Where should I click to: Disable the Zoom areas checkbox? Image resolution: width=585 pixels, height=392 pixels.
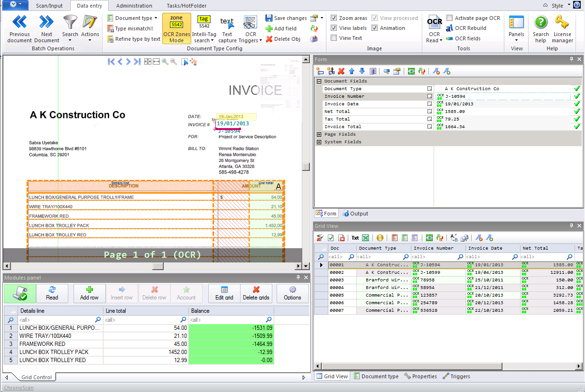pos(334,18)
